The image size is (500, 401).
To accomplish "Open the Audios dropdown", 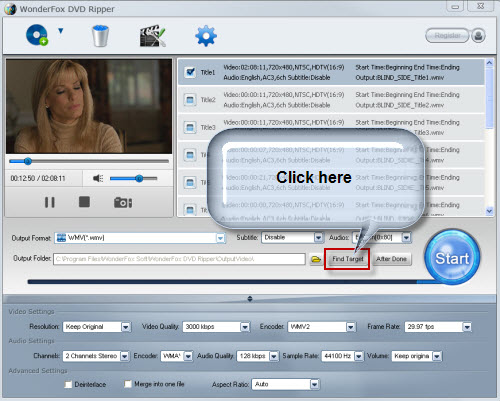I will click(x=406, y=237).
